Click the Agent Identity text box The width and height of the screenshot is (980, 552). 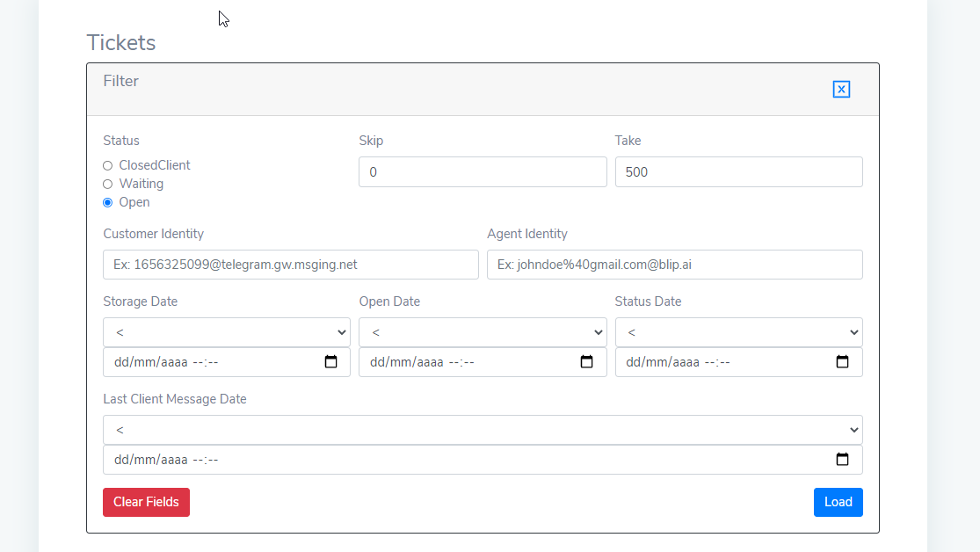point(675,265)
